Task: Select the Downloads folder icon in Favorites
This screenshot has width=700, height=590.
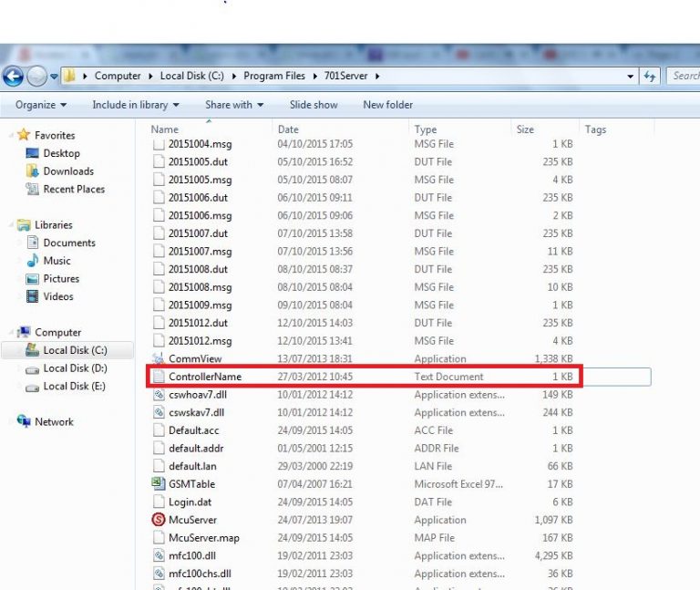Action: pos(33,171)
